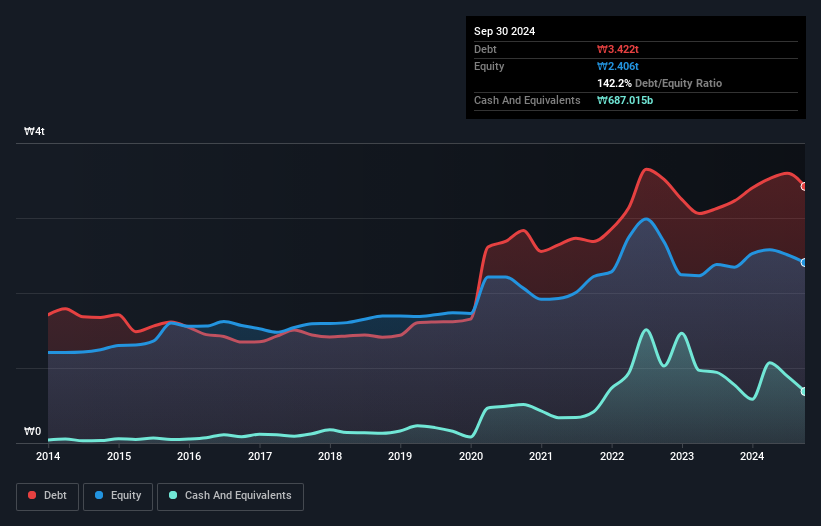The image size is (821, 526).
Task: Click the 2020 x-axis label
Action: (471, 456)
